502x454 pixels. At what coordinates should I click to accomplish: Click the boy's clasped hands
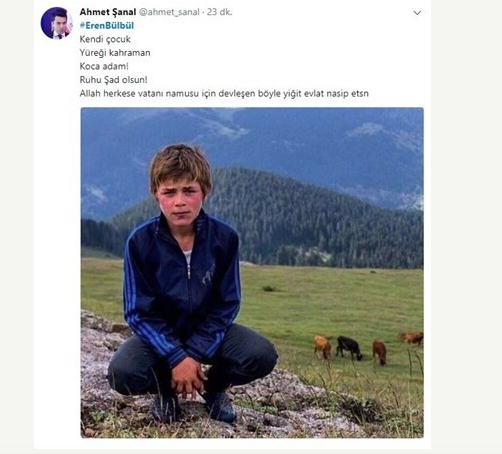point(188,378)
